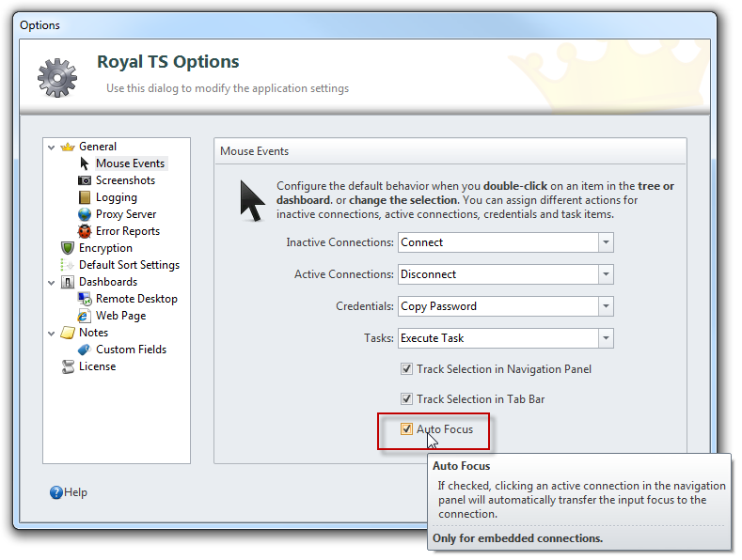The height and width of the screenshot is (560, 742).
Task: Select Screenshots in the options tree
Action: [125, 180]
